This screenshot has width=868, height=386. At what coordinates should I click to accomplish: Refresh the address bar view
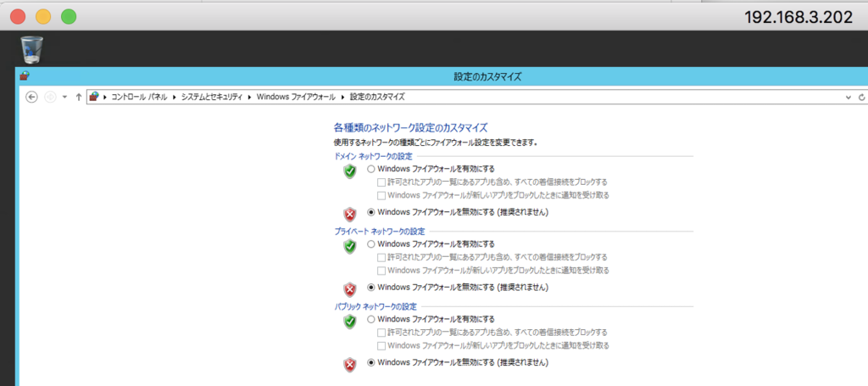coord(861,97)
